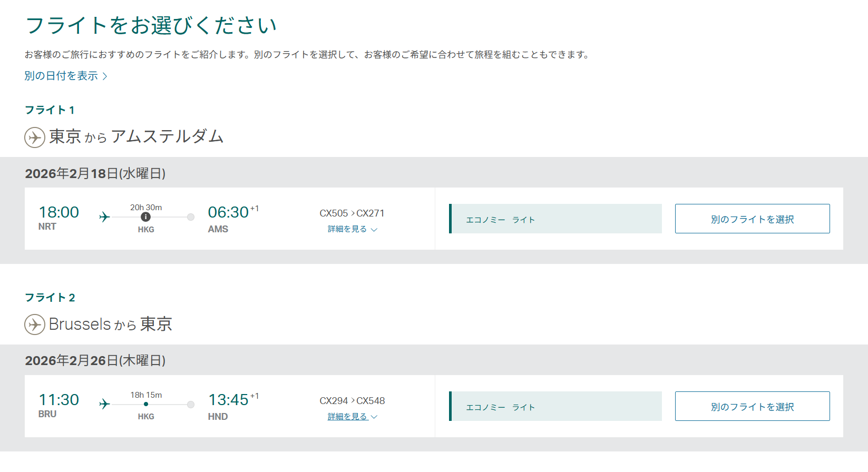868x472 pixels.
Task: Select エコノミー ライト fare for Tokyo–Amsterdam flight
Action: click(555, 219)
